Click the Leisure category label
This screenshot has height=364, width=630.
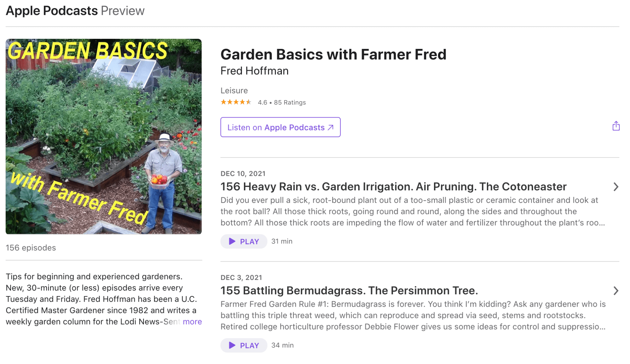[234, 91]
